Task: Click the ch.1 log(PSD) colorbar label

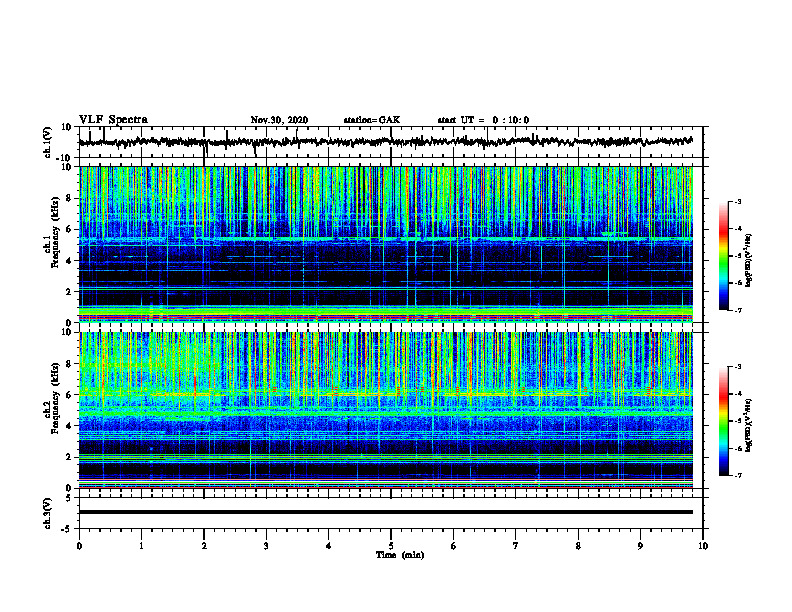Action: click(749, 261)
